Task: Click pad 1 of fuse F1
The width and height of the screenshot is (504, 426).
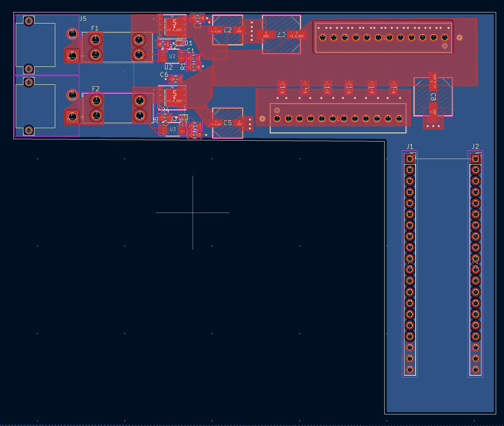Action: [x=95, y=40]
